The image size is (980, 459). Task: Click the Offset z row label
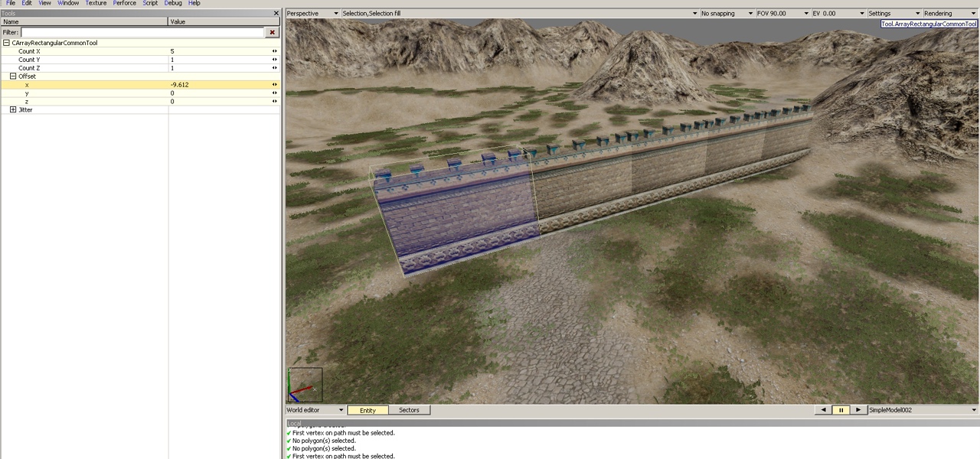(x=27, y=101)
